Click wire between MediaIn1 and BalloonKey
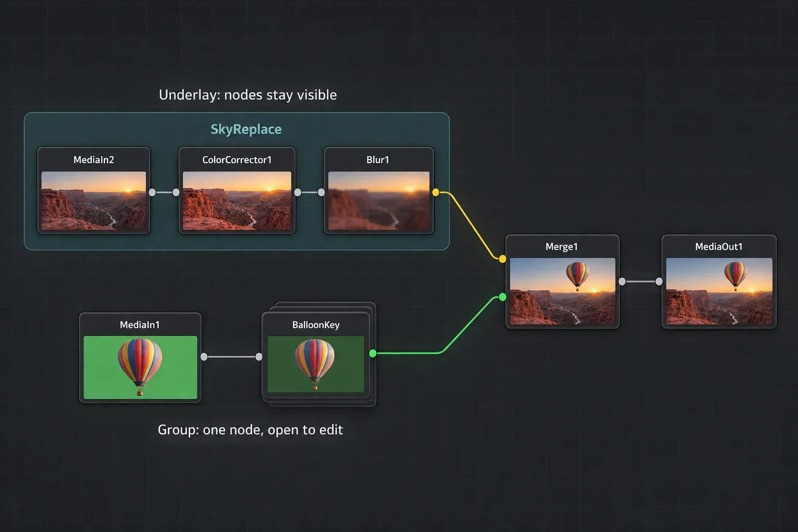The height and width of the screenshot is (532, 798). point(232,357)
